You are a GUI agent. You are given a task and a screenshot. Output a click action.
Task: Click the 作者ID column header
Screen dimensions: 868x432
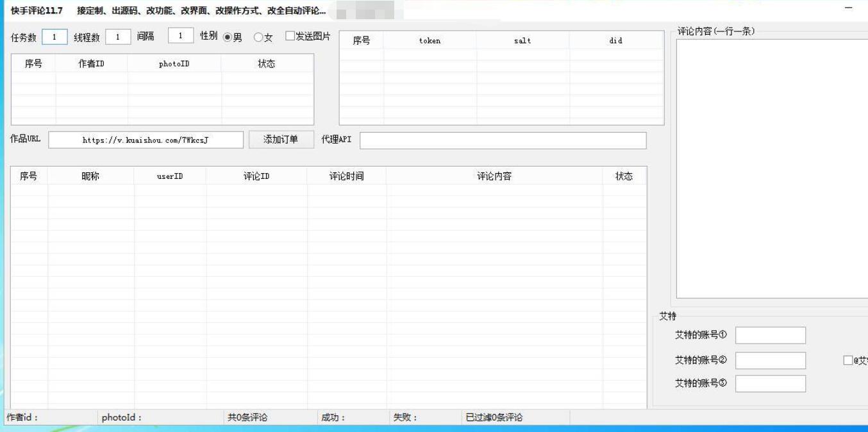point(92,63)
